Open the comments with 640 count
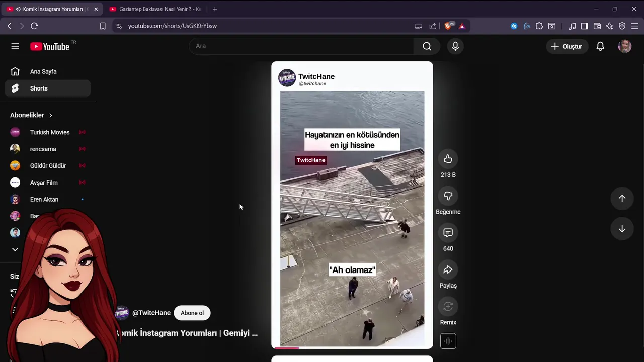 (x=448, y=232)
